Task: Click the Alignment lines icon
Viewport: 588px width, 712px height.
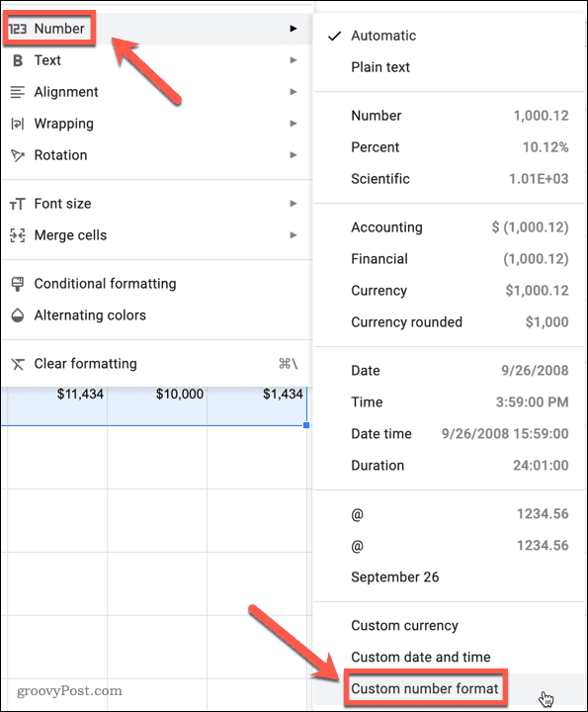Action: click(x=18, y=92)
